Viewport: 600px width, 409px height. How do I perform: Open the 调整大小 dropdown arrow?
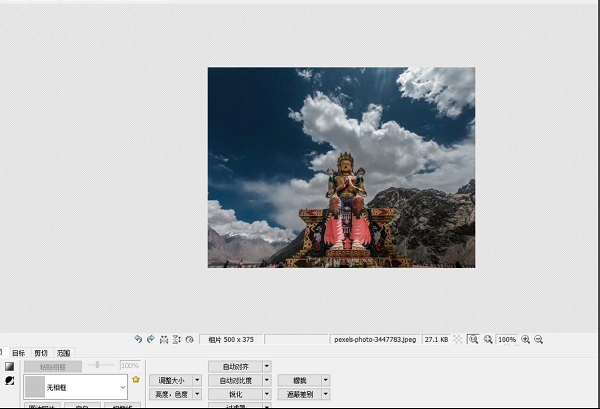[x=197, y=380]
